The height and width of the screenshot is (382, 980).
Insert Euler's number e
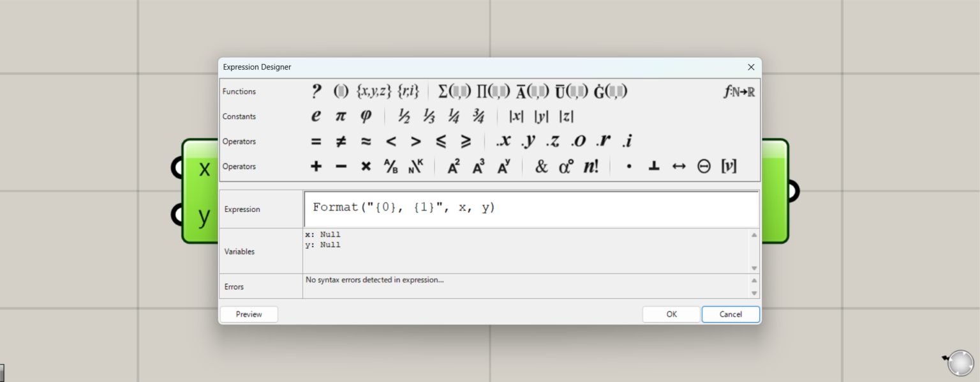pyautogui.click(x=316, y=116)
